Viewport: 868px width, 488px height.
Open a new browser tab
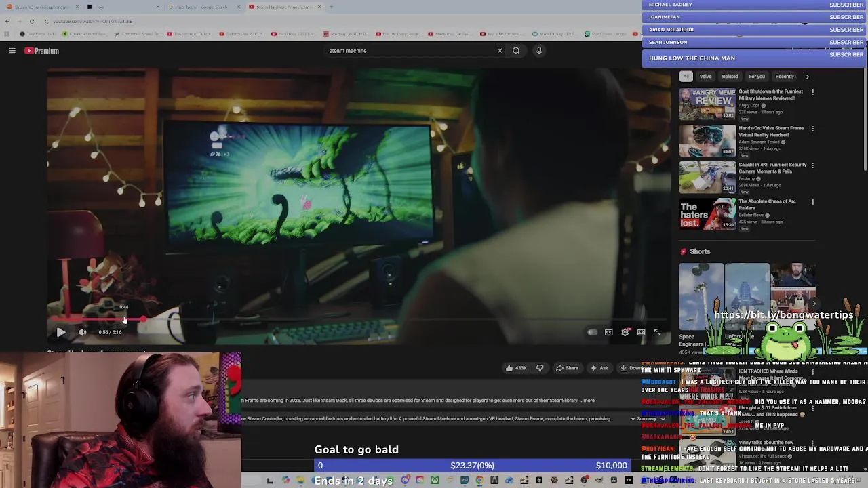click(x=331, y=7)
